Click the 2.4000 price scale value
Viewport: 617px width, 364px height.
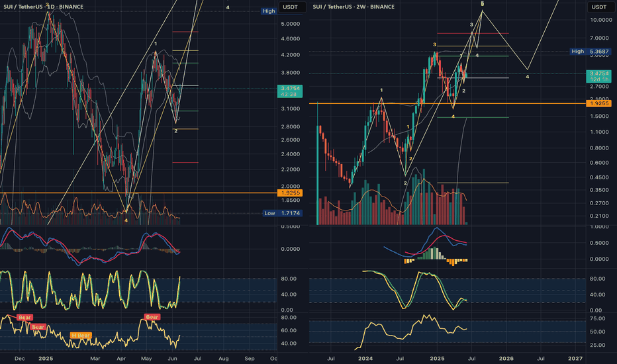(291, 154)
